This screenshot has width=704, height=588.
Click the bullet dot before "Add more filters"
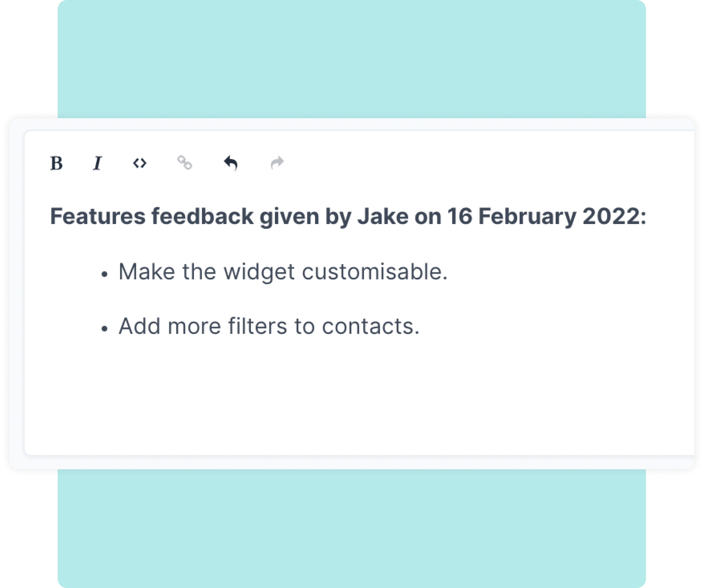coord(105,329)
